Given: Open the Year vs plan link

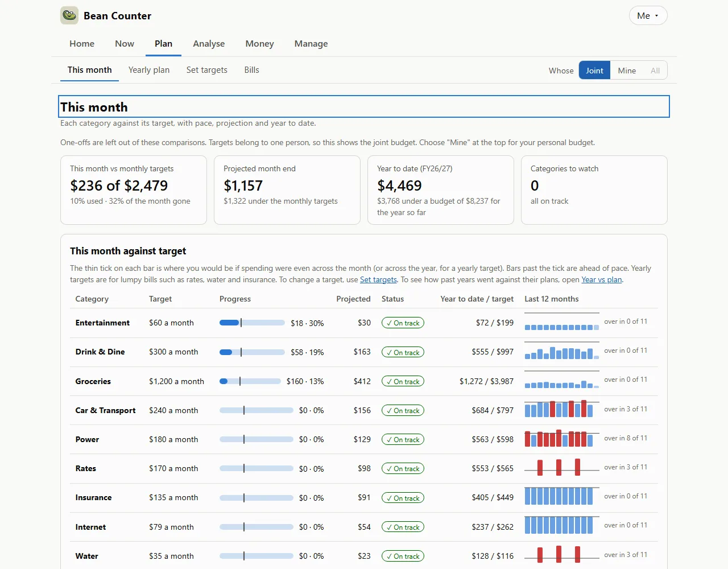Looking at the screenshot, I should [602, 280].
